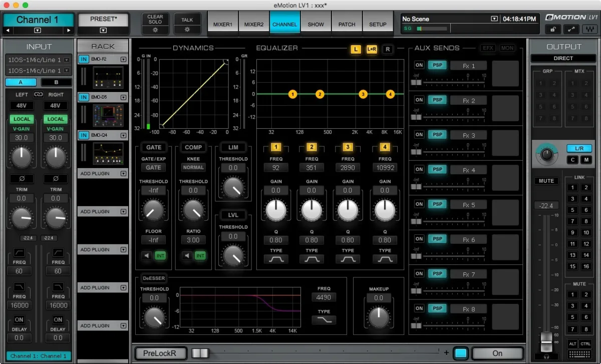Click the gate sidechain listen speaker icon
The width and height of the screenshot is (601, 364).
[147, 256]
